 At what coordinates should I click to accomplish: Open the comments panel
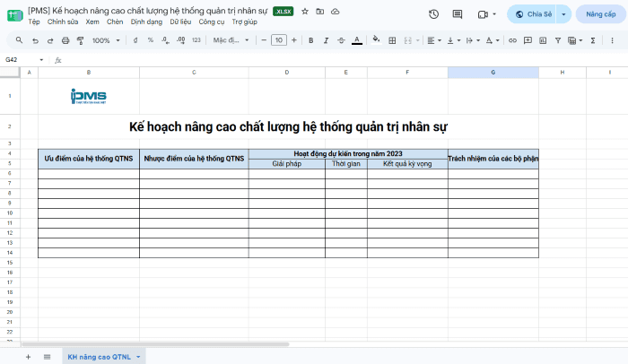[x=457, y=14]
